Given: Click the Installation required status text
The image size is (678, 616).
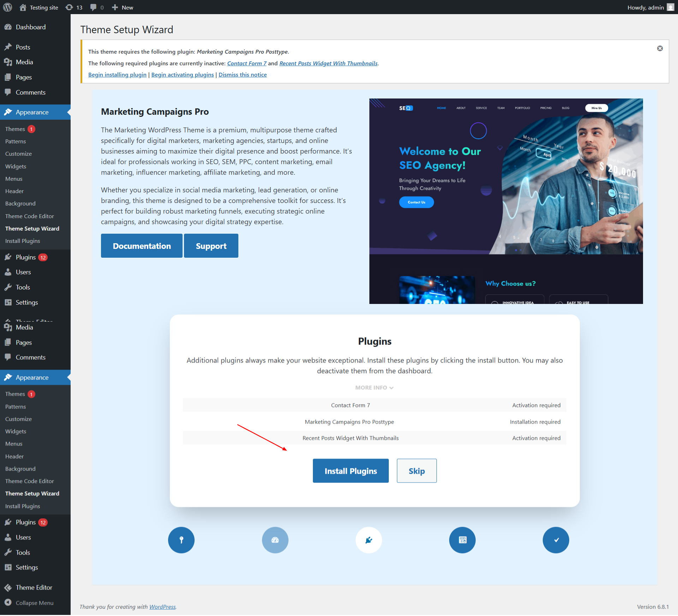Looking at the screenshot, I should 535,422.
